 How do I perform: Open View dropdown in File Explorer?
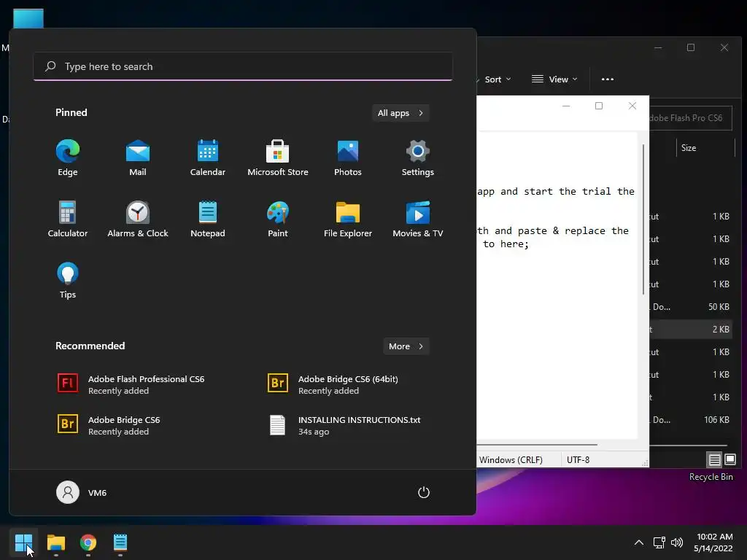coord(554,79)
